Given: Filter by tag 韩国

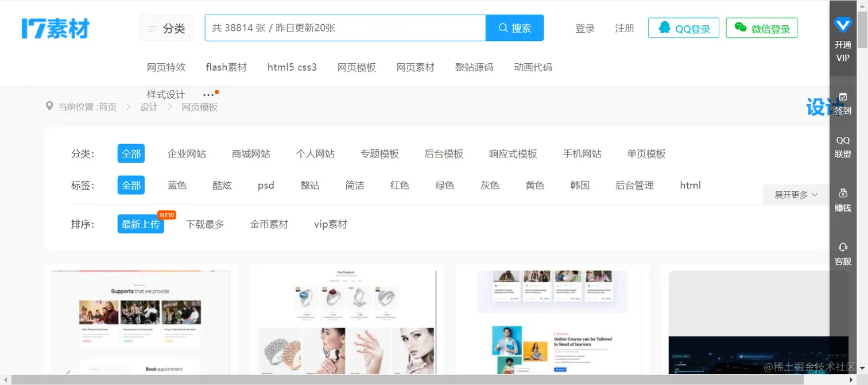Looking at the screenshot, I should [x=580, y=186].
